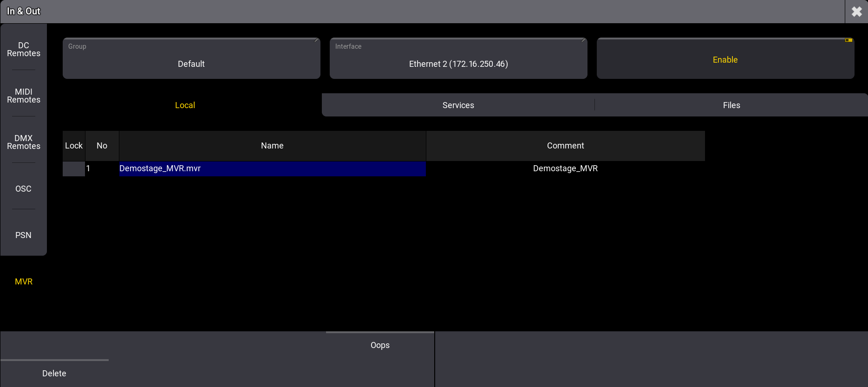Click the Name column header

point(272,146)
